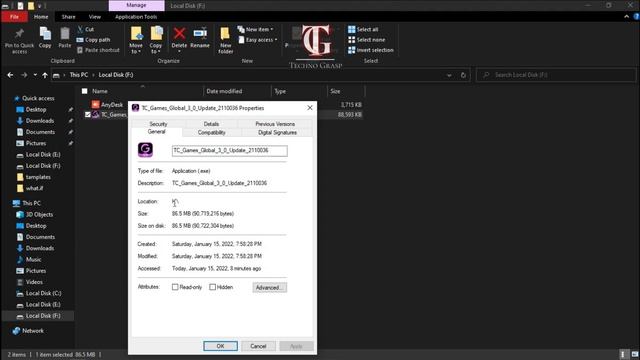
Task: Open the Compatibility tab
Action: pos(211,133)
